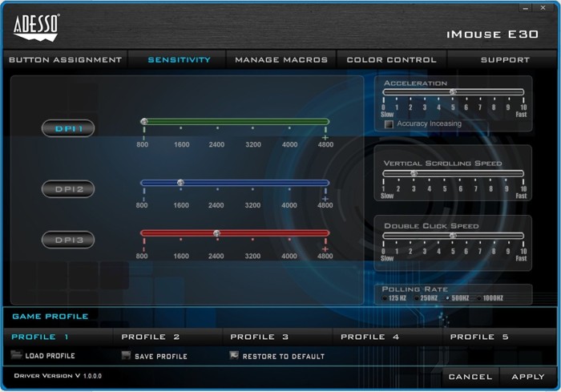This screenshot has width=561, height=392.
Task: Open the Manage Macros tab
Action: tap(281, 59)
